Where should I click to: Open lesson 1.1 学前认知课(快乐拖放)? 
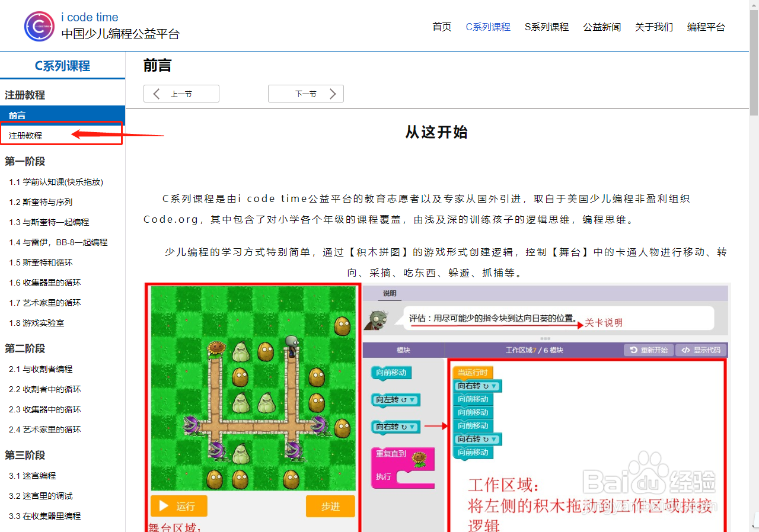56,182
